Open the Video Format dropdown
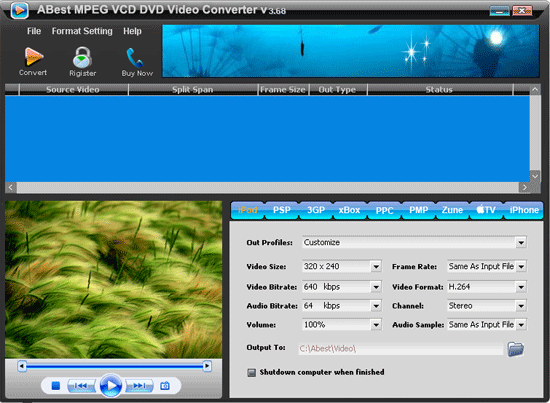This screenshot has width=550, height=403. (x=521, y=287)
